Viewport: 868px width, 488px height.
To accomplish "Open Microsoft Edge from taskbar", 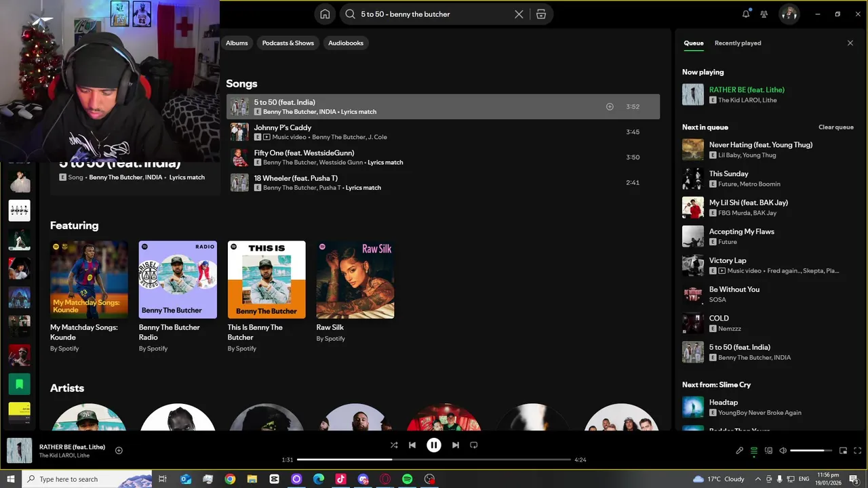I will point(319,479).
